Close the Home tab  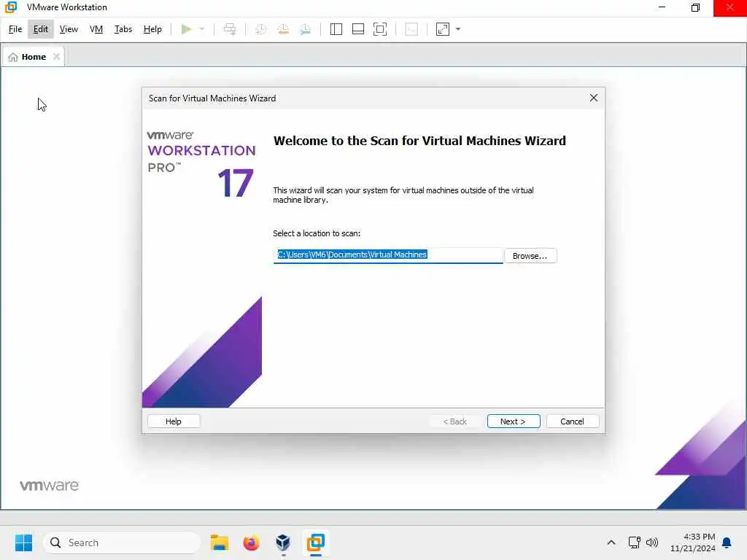click(56, 57)
